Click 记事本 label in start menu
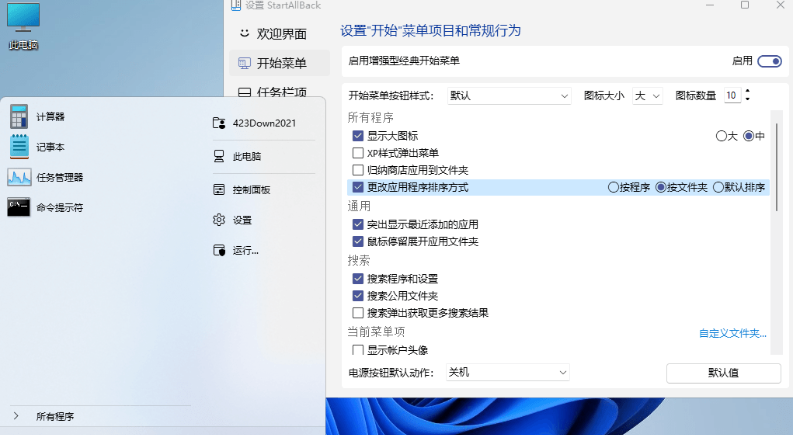 point(51,147)
